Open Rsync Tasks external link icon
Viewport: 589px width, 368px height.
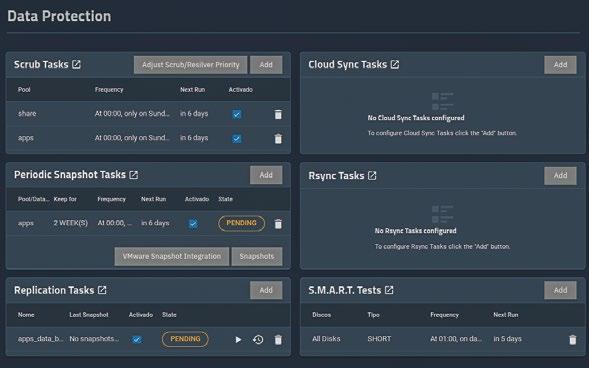click(372, 176)
